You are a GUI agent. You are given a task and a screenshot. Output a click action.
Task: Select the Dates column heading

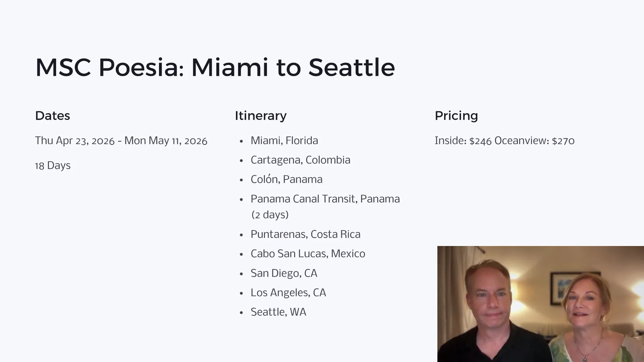click(x=52, y=116)
